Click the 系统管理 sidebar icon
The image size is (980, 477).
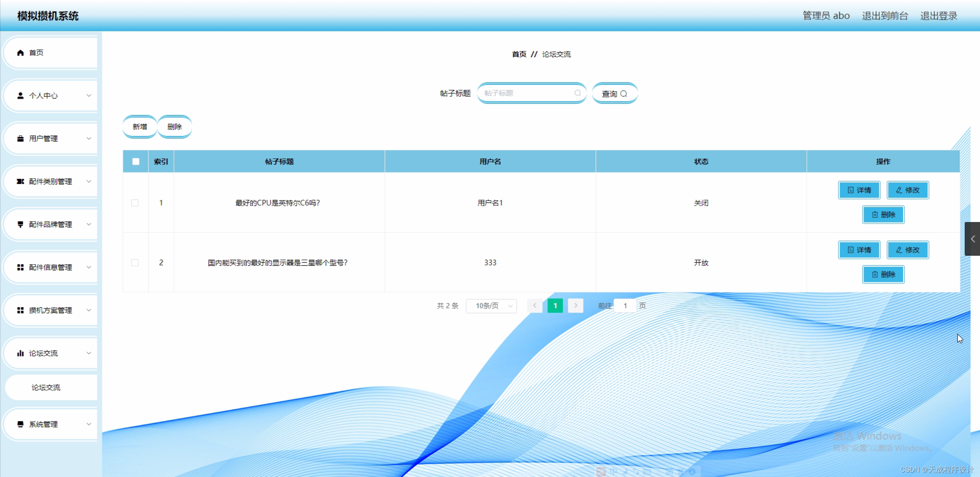20,424
